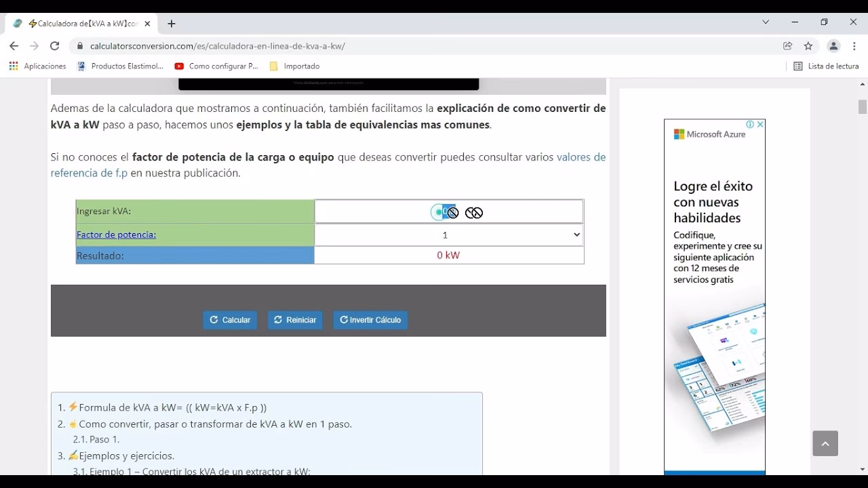Reload the calculator page
The image size is (868, 488).
(x=54, y=46)
